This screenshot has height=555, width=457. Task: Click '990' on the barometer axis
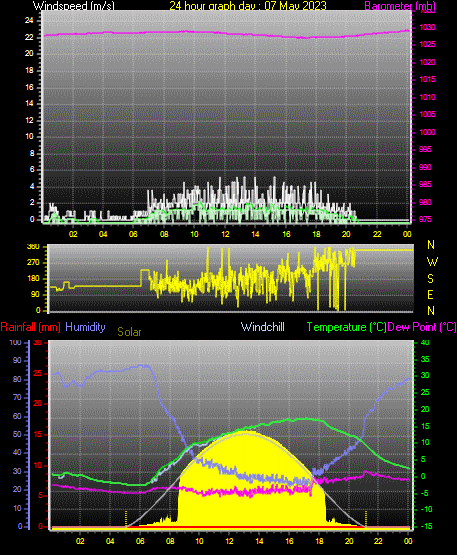425,167
